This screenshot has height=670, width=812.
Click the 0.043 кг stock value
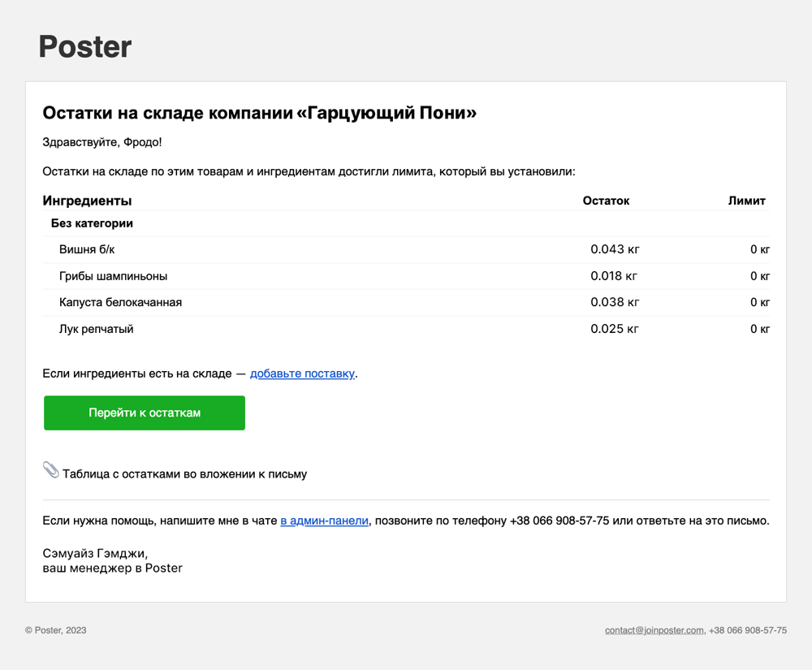[615, 249]
